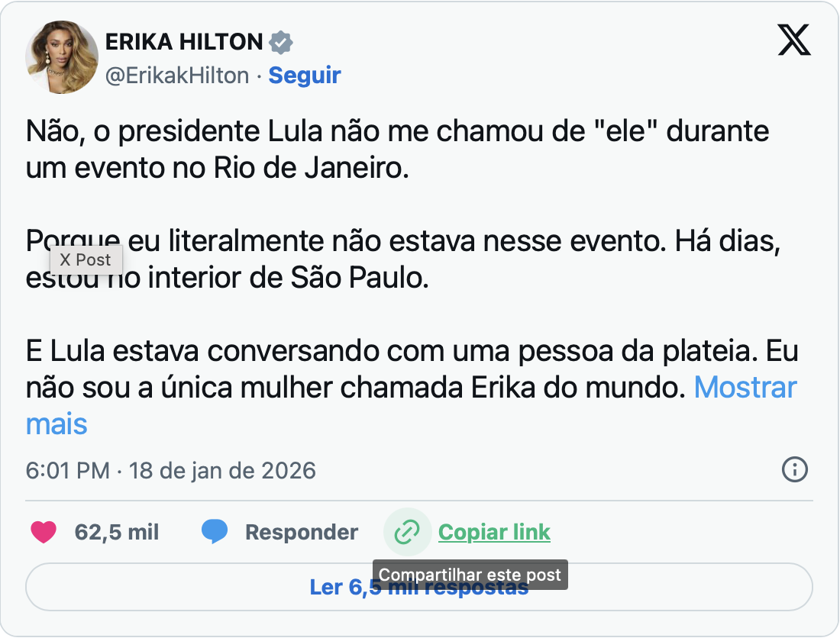The image size is (840, 638).
Task: Click the X logo icon
Action: pyautogui.click(x=794, y=40)
